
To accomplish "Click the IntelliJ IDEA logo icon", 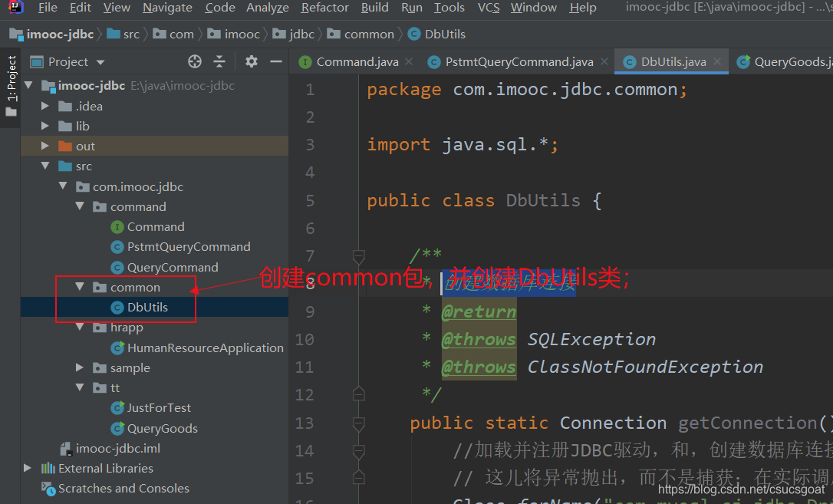I will 15,7.
